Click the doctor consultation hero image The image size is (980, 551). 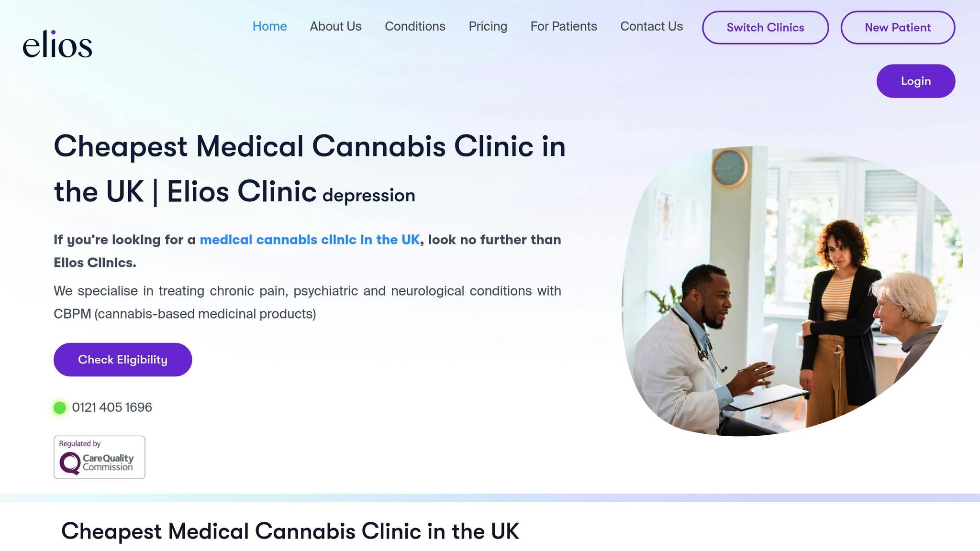point(792,291)
